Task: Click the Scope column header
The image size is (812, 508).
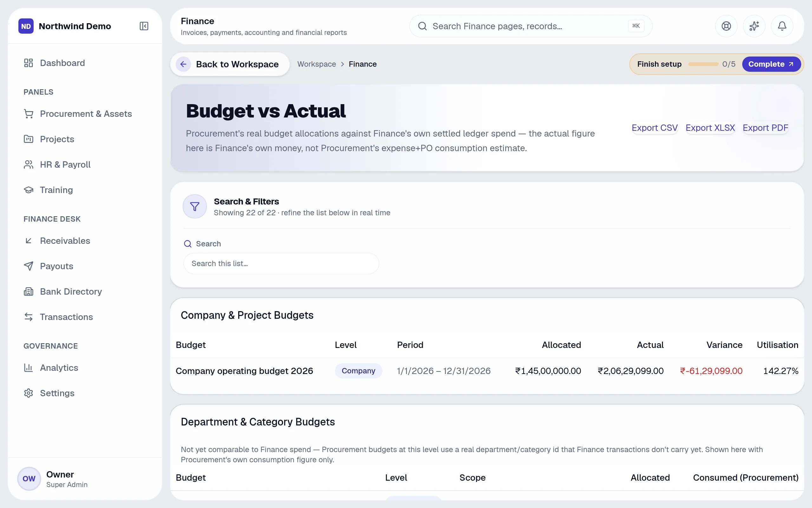Action: [472, 478]
